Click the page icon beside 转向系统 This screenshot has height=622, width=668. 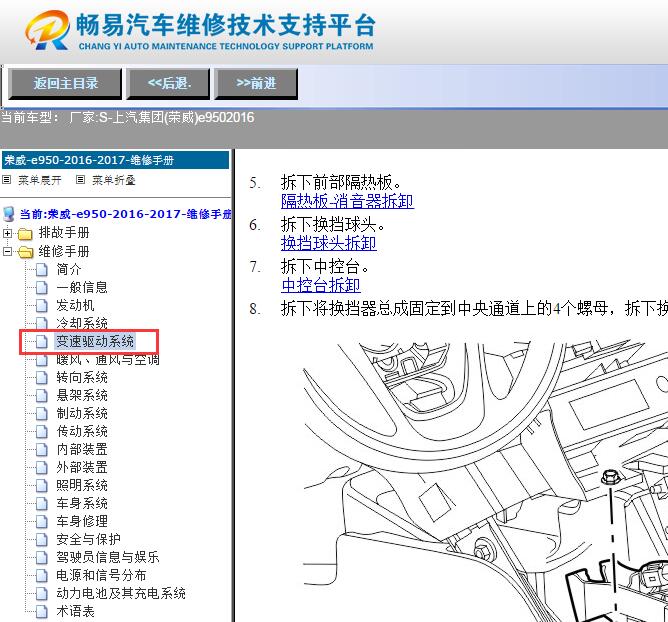(41, 378)
